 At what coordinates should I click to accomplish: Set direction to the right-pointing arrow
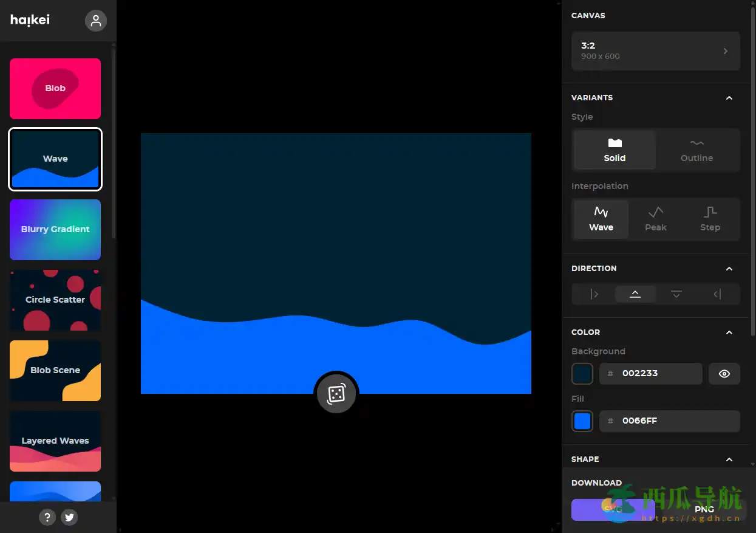pyautogui.click(x=594, y=294)
